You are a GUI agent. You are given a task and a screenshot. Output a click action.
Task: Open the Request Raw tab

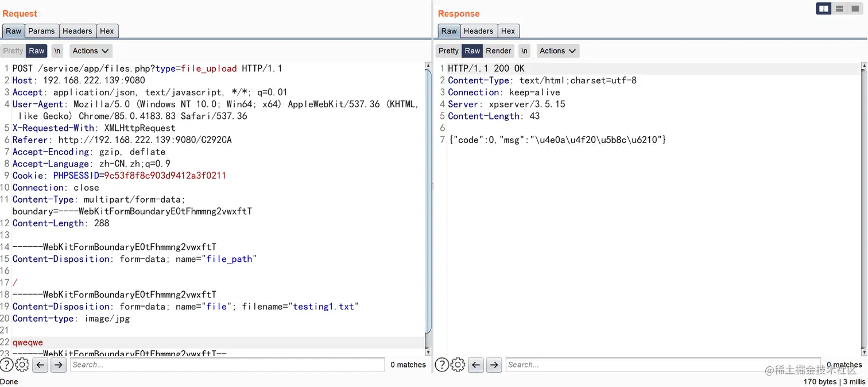[x=13, y=31]
